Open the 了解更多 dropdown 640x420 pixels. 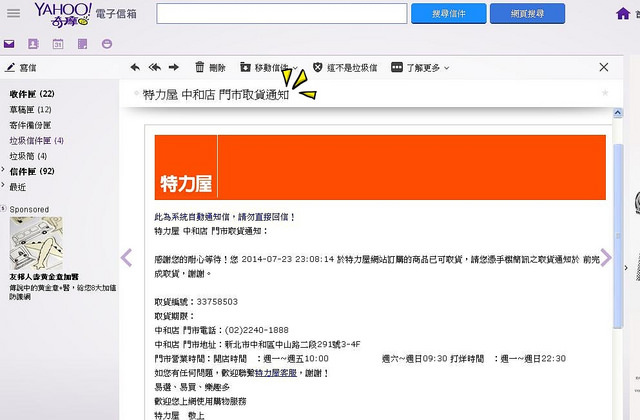420,67
